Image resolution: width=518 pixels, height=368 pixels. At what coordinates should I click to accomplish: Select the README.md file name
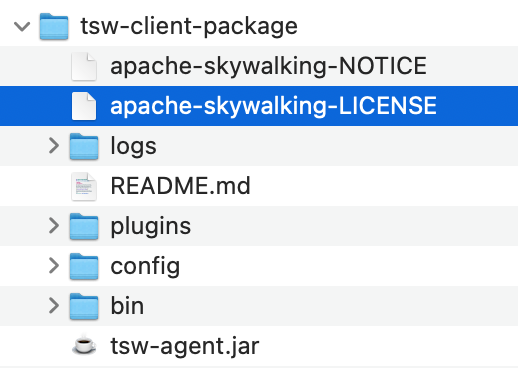pos(180,186)
